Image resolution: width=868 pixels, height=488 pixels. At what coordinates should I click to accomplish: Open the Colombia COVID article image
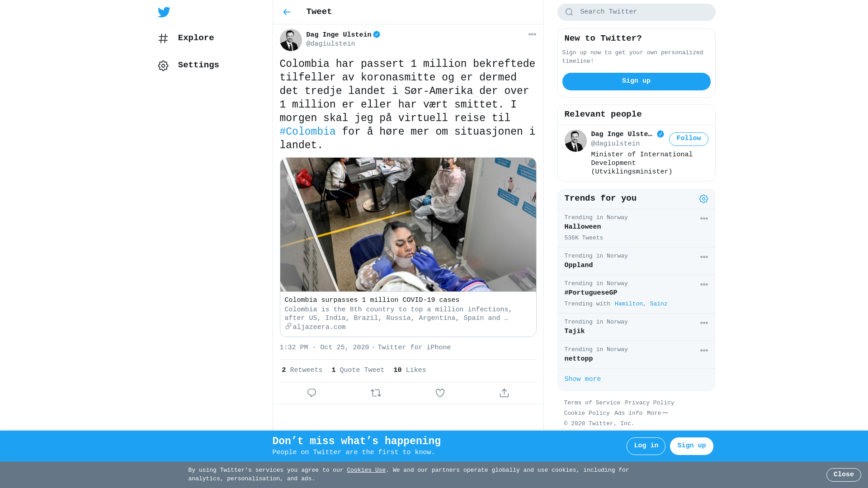pyautogui.click(x=408, y=225)
